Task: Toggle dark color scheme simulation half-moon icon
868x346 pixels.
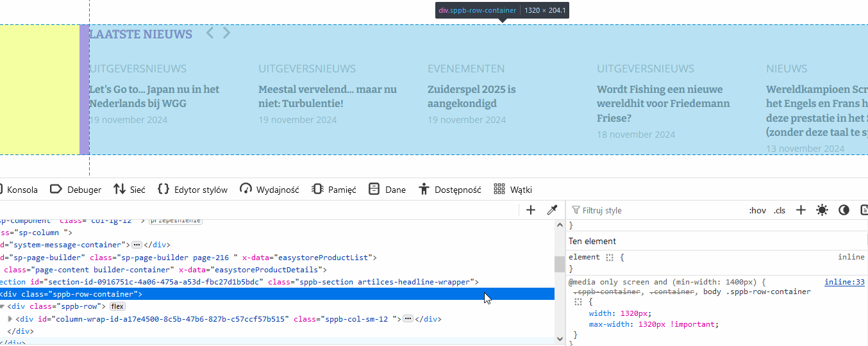Action: click(844, 210)
